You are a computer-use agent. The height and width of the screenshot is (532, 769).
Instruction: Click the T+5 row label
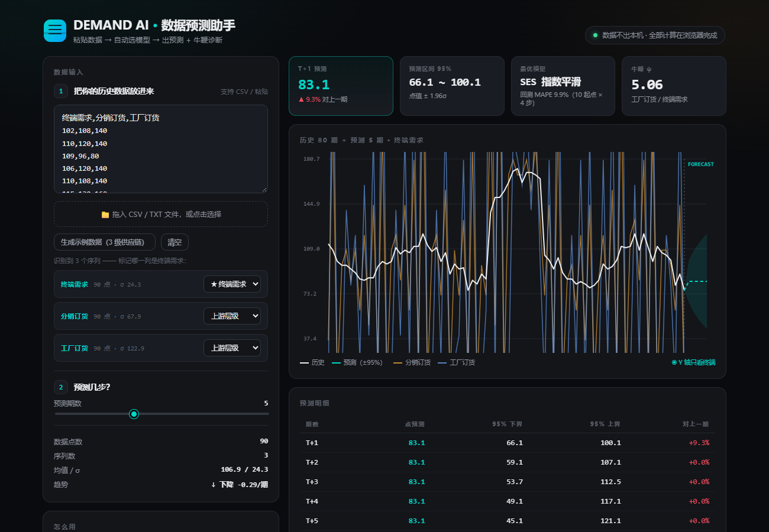point(312,521)
